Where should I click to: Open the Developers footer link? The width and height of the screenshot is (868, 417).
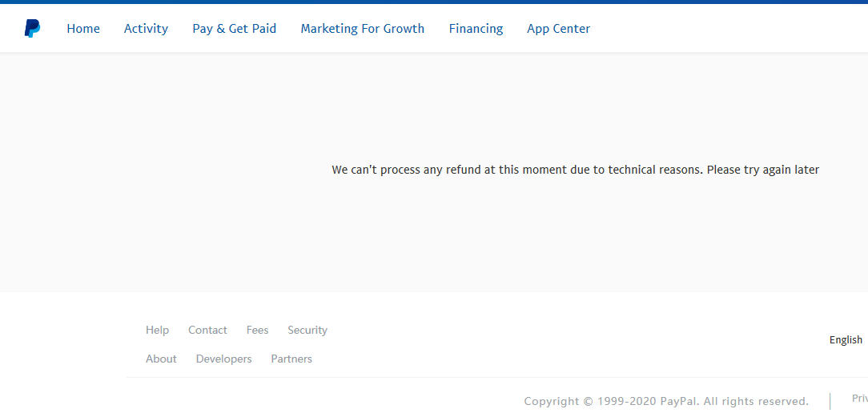coord(223,359)
